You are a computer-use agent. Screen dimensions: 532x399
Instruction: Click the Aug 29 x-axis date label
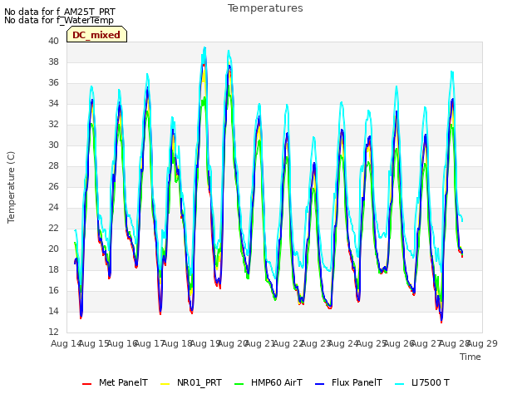pyautogui.click(x=482, y=343)
